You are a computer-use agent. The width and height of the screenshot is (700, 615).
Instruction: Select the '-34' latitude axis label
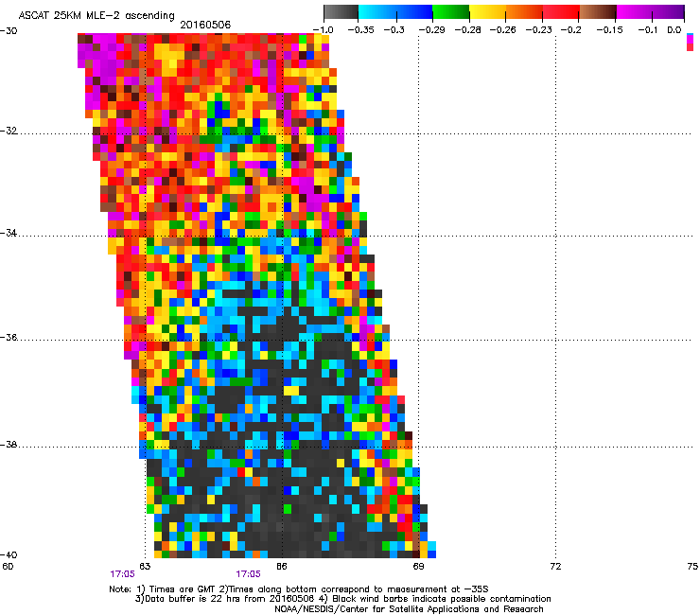tap(9, 233)
